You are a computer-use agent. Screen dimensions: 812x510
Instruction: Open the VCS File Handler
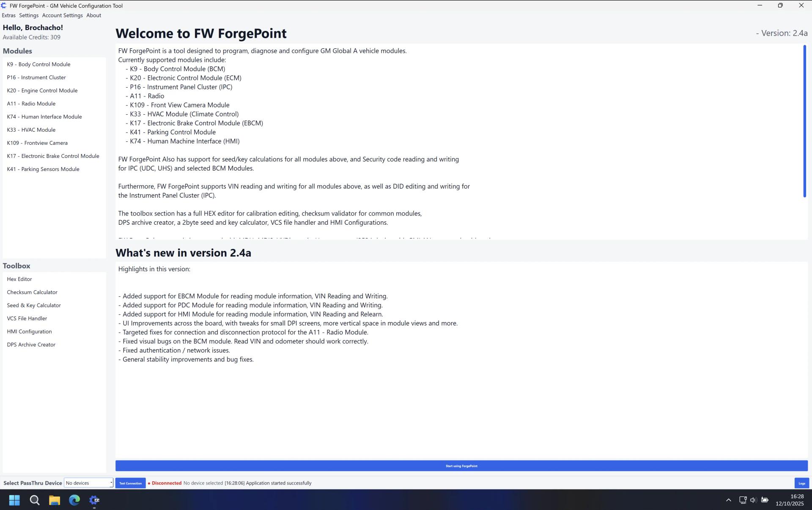pyautogui.click(x=54, y=319)
